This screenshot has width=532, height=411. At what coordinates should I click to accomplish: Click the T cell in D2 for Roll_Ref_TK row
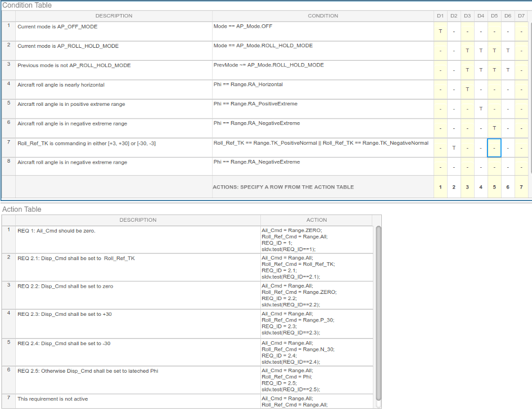pyautogui.click(x=454, y=148)
